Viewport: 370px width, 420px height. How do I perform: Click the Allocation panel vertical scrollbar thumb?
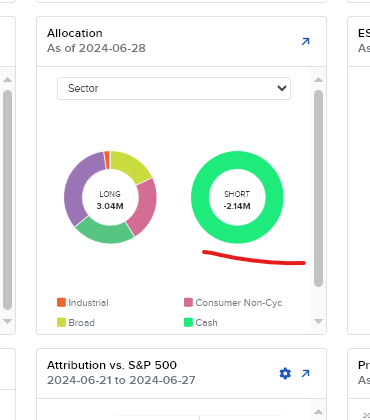318,188
